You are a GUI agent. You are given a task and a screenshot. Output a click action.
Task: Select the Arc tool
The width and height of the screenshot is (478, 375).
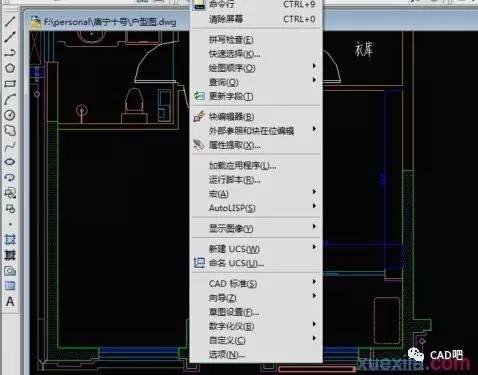(10, 99)
